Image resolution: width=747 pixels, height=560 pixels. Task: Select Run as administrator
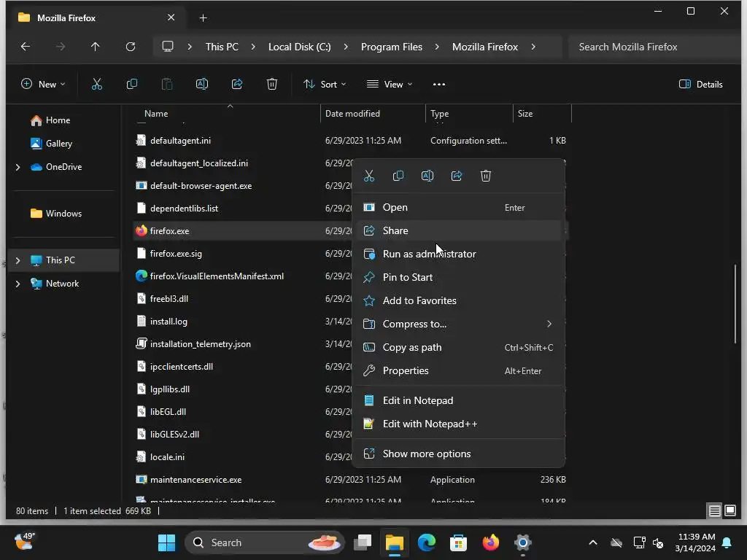(458, 254)
